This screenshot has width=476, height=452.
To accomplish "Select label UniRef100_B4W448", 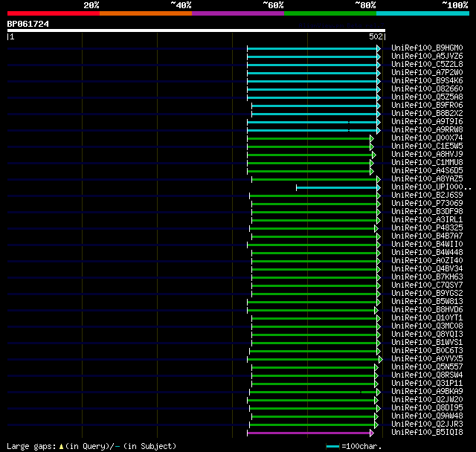I will pos(427,253).
